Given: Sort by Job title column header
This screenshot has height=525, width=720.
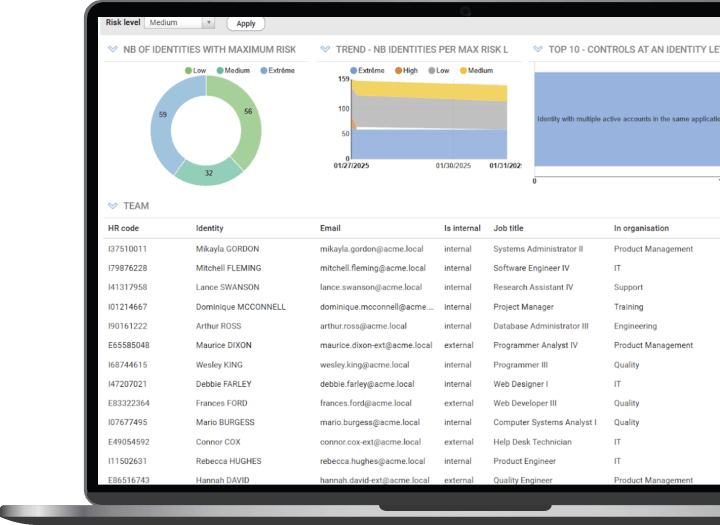Looking at the screenshot, I should (508, 228).
